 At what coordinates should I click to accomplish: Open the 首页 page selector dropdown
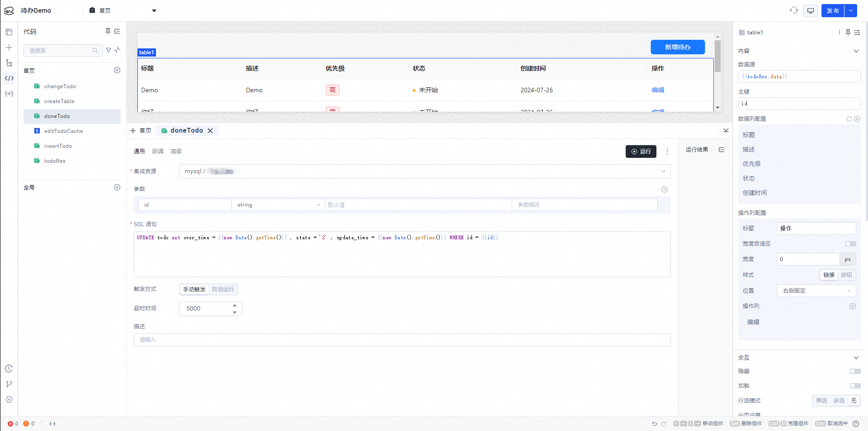click(x=123, y=10)
